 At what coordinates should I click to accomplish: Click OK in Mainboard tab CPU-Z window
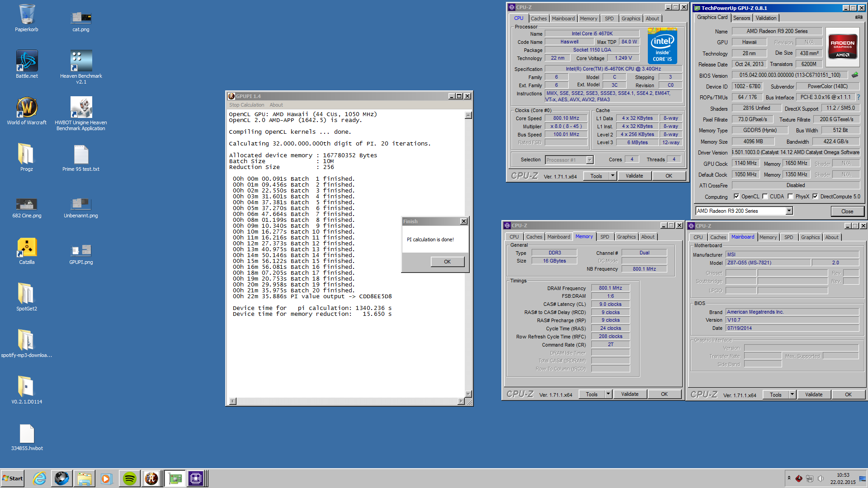click(848, 394)
